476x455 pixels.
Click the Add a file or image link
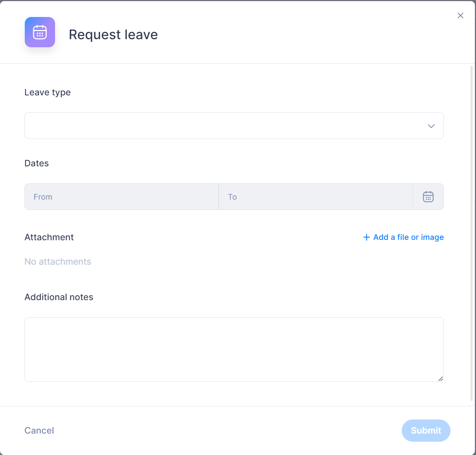pyautogui.click(x=403, y=237)
